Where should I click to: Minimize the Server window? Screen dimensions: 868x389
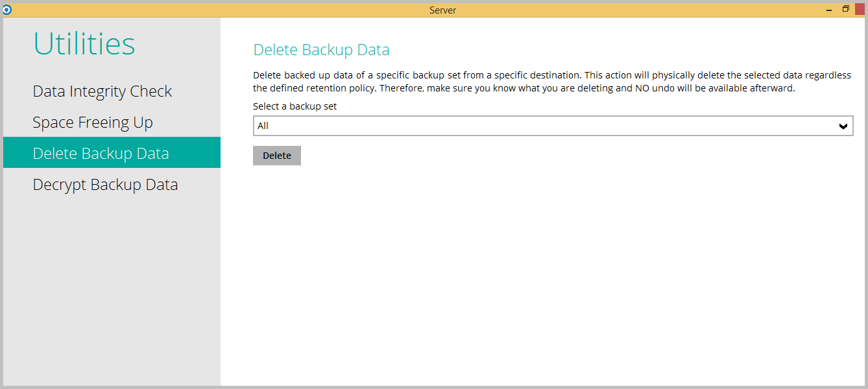pyautogui.click(x=830, y=10)
